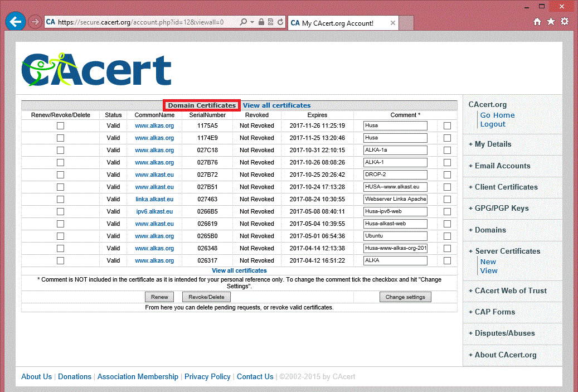The image size is (578, 392).
Task: Select left checkbox for linka.alkast.eu row
Action: (x=60, y=200)
